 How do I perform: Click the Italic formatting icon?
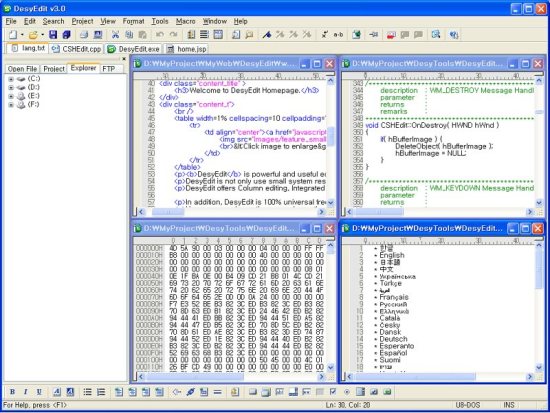click(25, 392)
